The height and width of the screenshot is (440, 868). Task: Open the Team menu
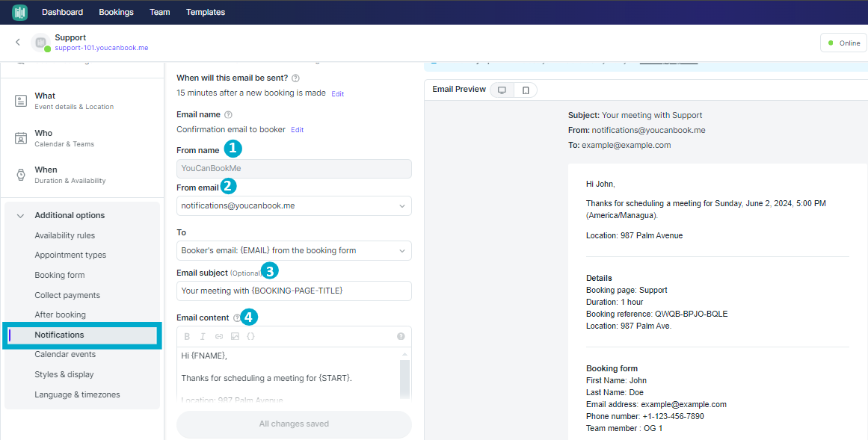160,12
